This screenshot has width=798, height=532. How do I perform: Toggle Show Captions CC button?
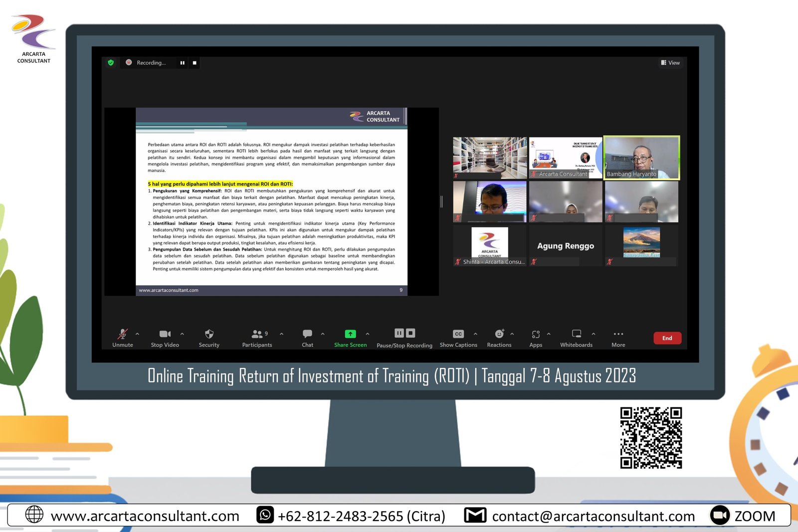[x=458, y=334]
